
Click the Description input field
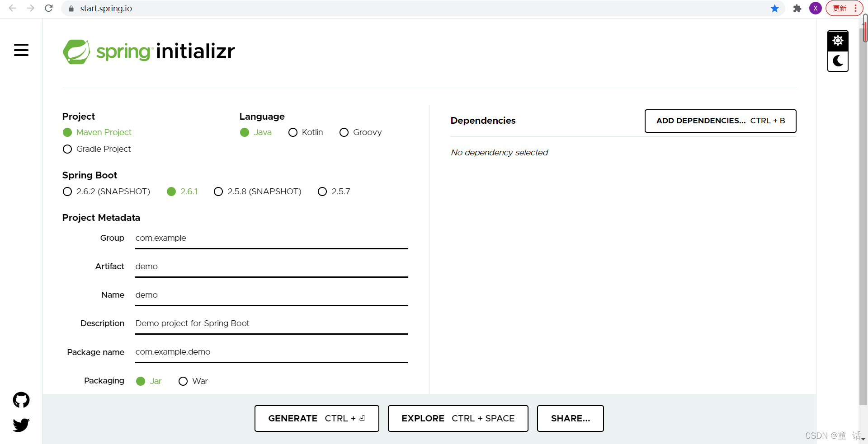(x=272, y=324)
